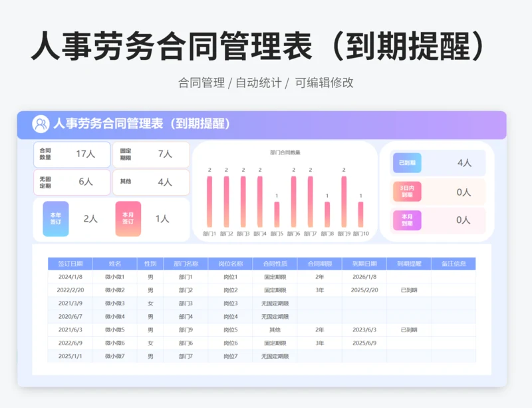Select the 合同性质 column header

[x=275, y=264]
